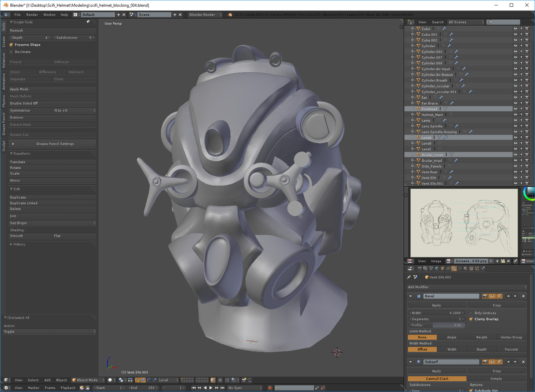This screenshot has height=392, width=535.
Task: Click the OpenGL render camera icon
Action: (x=244, y=380)
